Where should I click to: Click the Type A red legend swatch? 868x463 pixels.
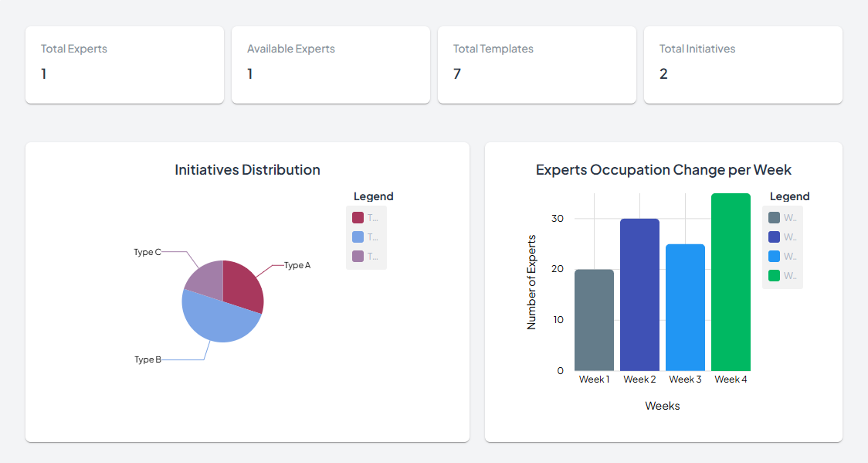pos(358,218)
